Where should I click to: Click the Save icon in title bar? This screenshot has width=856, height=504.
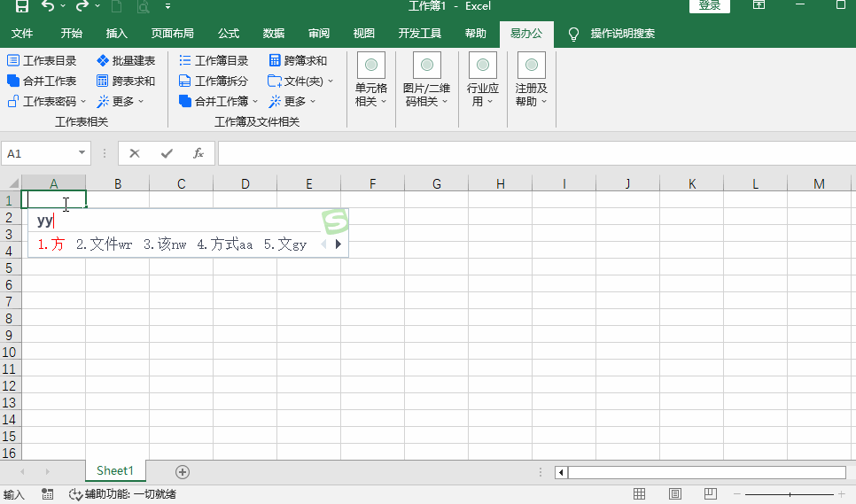tap(21, 6)
